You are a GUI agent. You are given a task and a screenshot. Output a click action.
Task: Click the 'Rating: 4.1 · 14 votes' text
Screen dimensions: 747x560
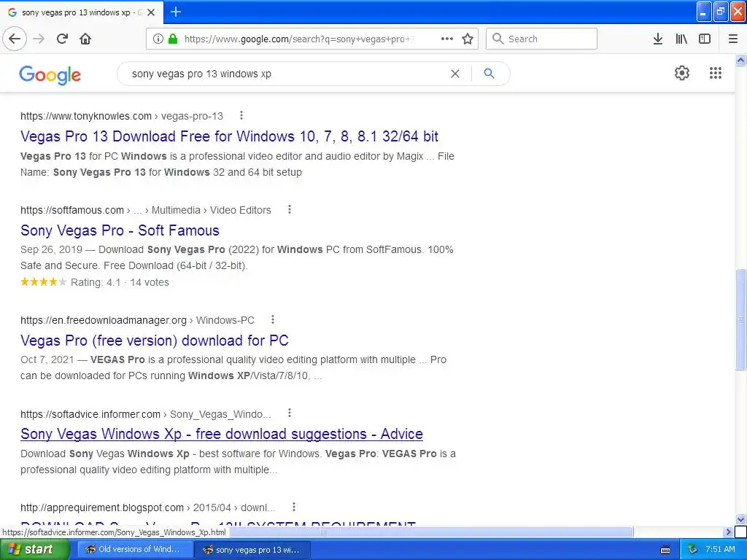[120, 282]
